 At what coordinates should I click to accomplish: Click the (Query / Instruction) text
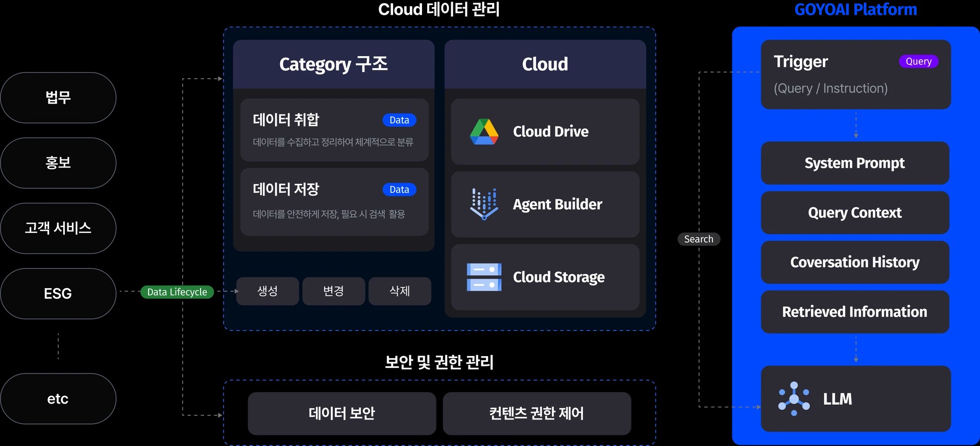click(x=830, y=88)
